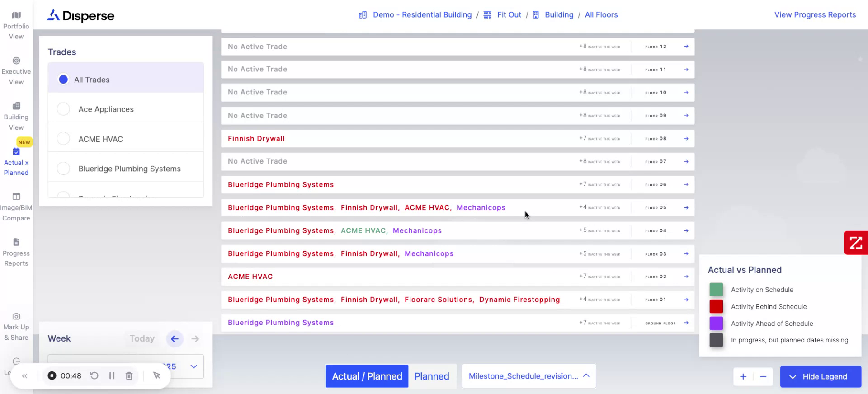Zoom out with the minus button
The height and width of the screenshot is (394, 868).
(763, 376)
